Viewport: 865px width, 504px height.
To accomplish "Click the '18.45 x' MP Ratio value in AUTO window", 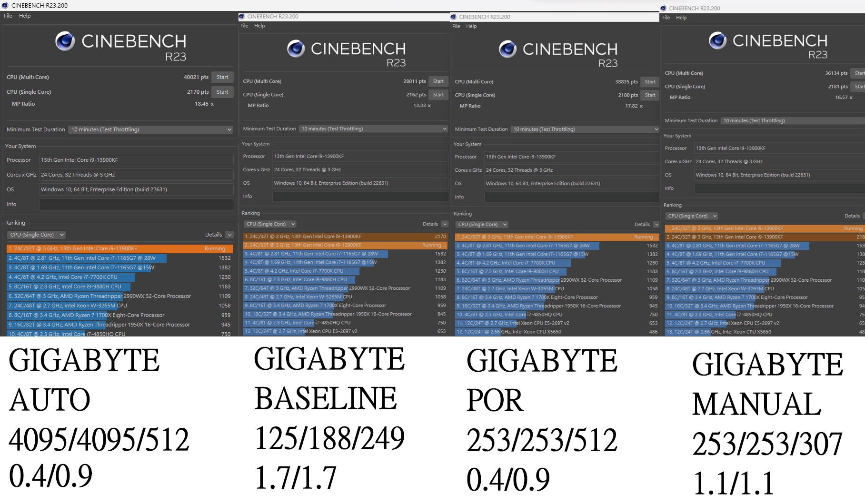I will point(204,104).
